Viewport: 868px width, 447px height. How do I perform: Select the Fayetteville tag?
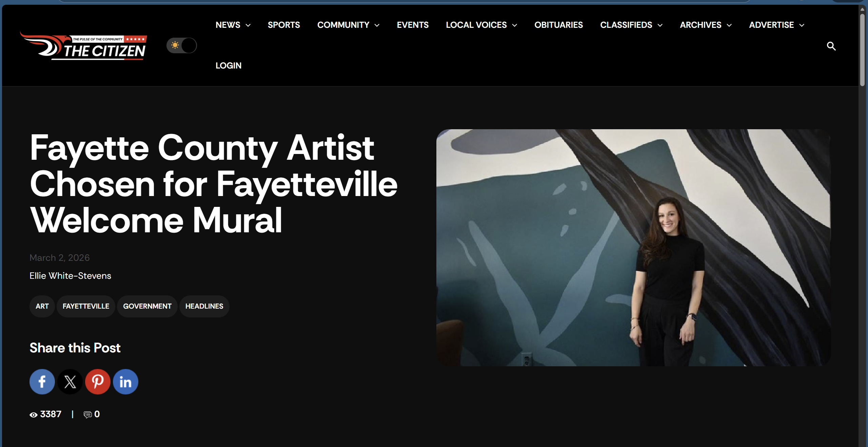point(86,306)
